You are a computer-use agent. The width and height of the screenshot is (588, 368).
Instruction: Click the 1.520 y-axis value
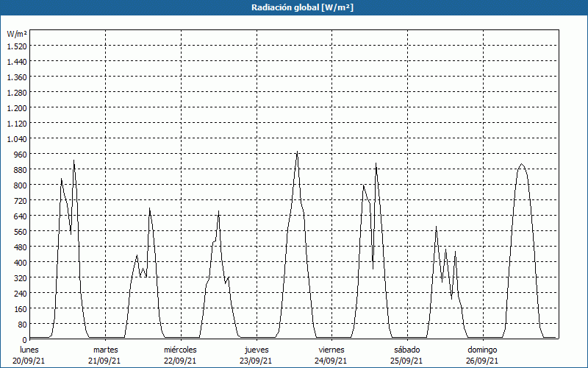[17, 46]
